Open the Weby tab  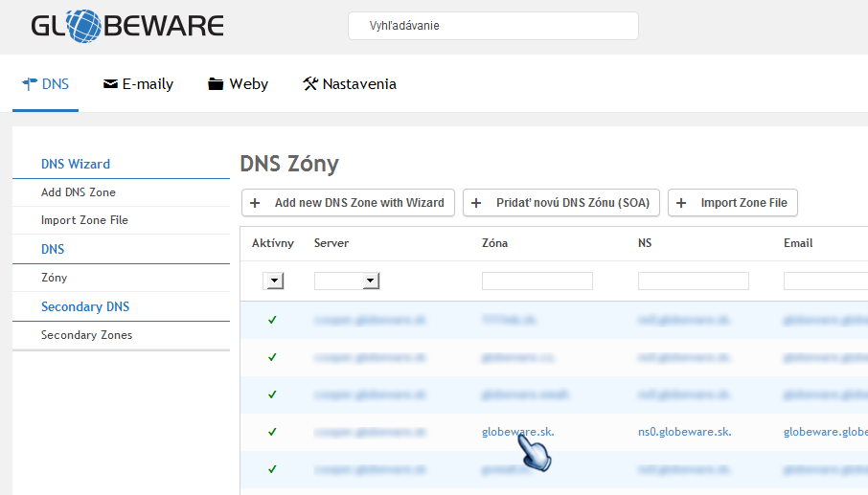[x=239, y=84]
